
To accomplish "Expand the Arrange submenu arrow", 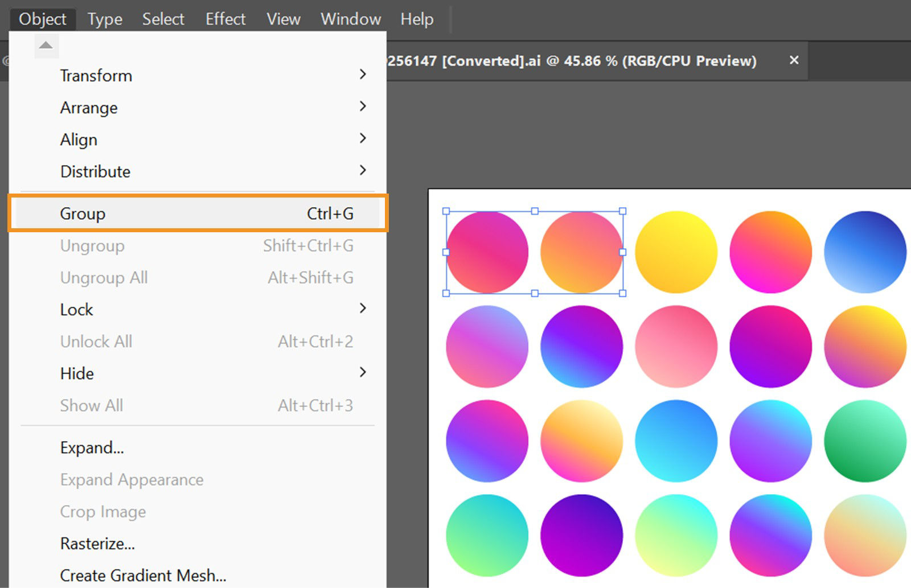I will 363,106.
